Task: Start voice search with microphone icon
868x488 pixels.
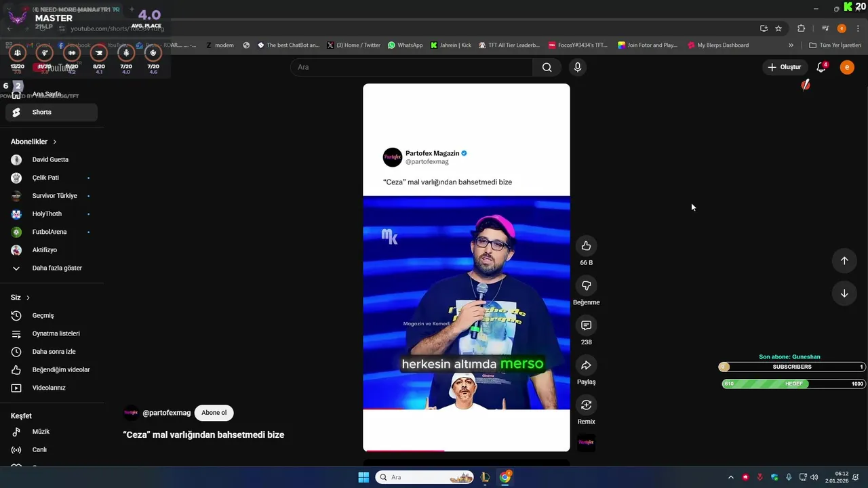Action: (577, 67)
